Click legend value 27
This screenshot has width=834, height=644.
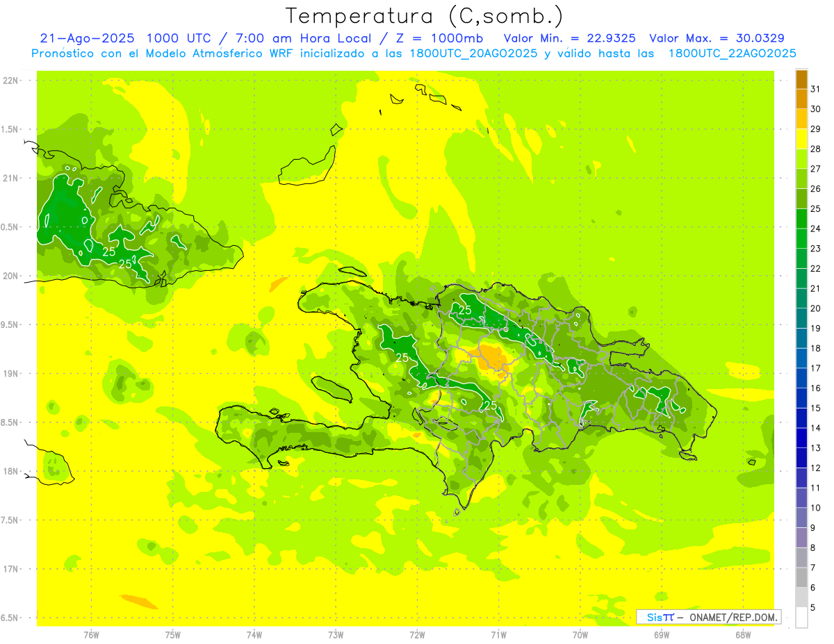(x=816, y=169)
